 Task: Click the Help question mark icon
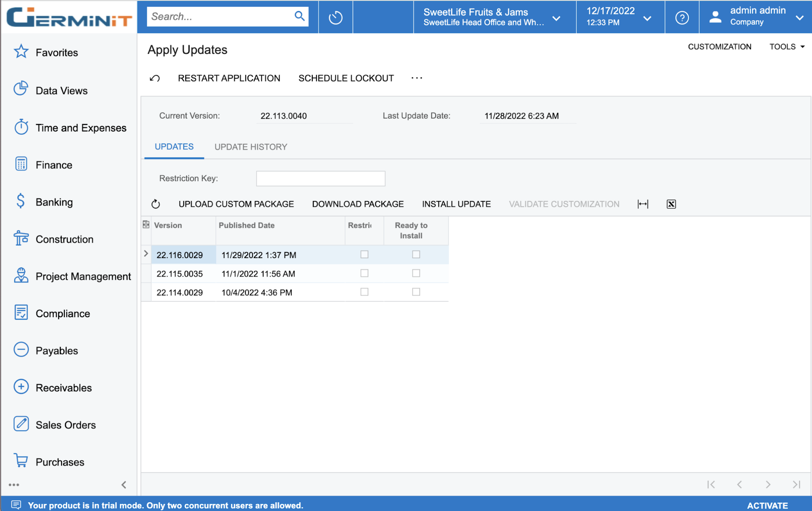682,17
